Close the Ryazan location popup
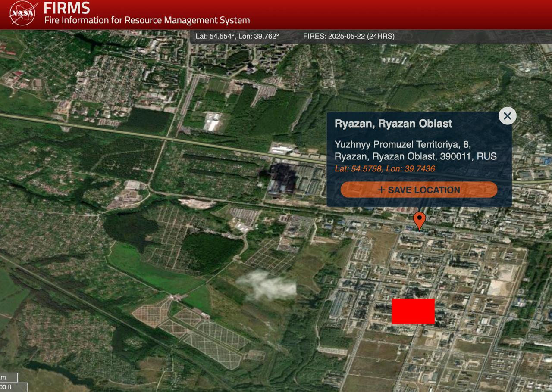 coord(507,116)
